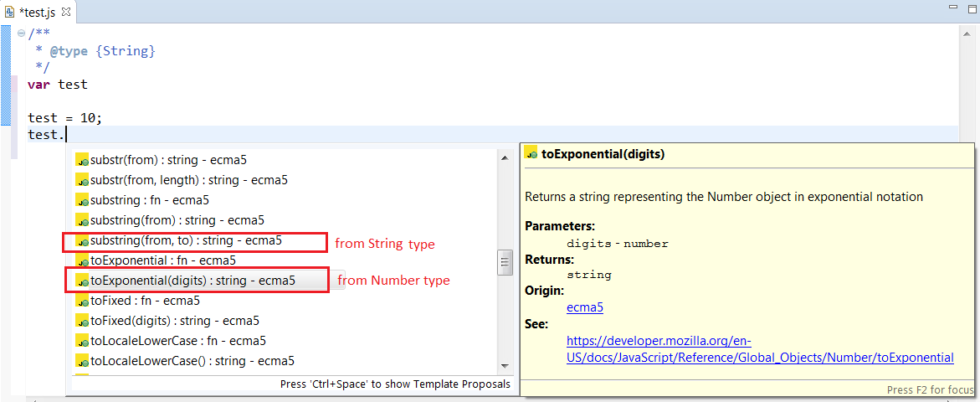Click the toExponential icon in documentation popup header
Viewport: 980px width, 402px height.
531,154
